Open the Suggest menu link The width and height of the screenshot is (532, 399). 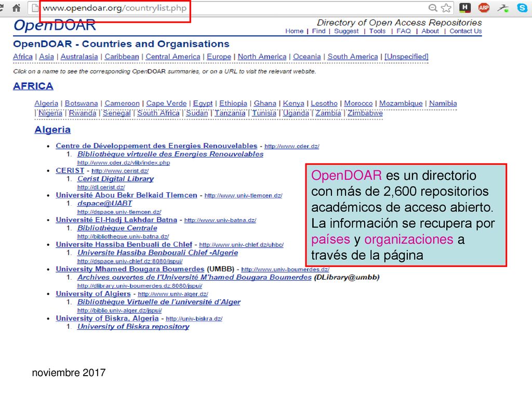[346, 31]
